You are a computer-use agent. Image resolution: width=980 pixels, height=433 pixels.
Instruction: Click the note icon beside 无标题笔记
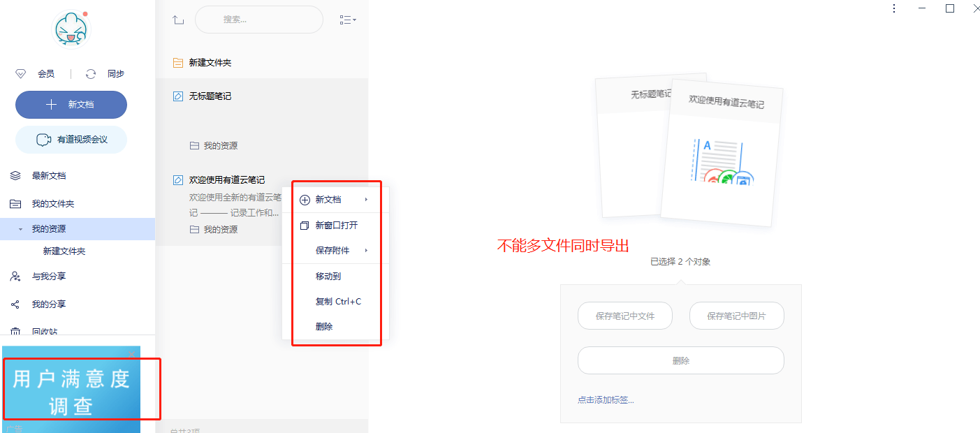[x=177, y=96]
